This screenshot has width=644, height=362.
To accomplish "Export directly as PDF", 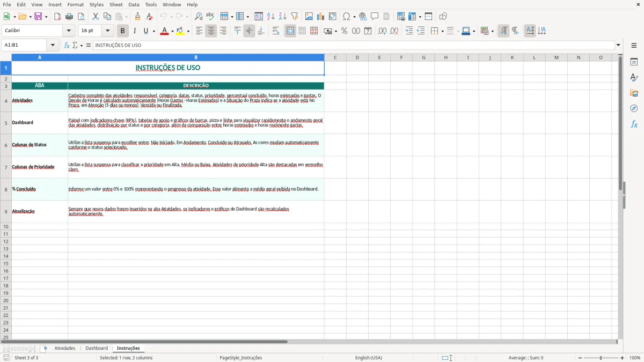I will [57, 17].
